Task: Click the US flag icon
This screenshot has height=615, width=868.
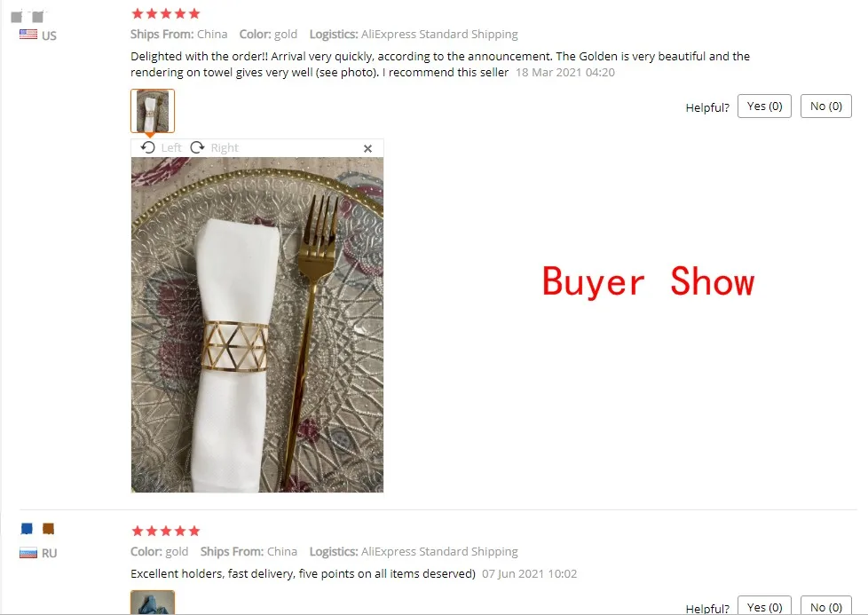Action: 28,35
